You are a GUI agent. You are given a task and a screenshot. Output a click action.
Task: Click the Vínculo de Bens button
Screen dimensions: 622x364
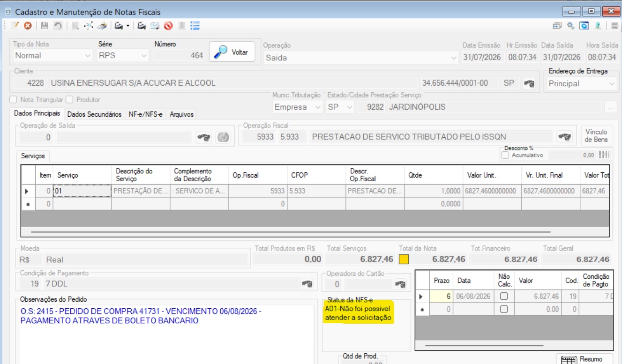pos(596,136)
